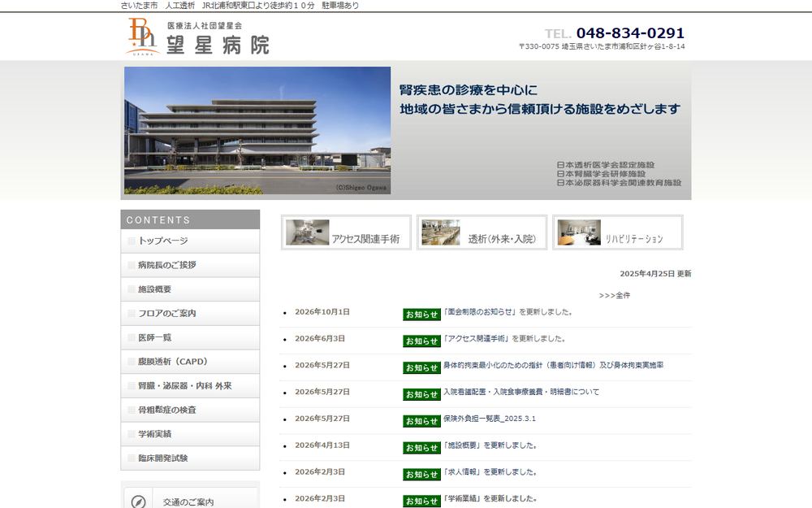The height and width of the screenshot is (508, 812).
Task: Open the アクセス関連手術 banner
Action: coord(346,232)
